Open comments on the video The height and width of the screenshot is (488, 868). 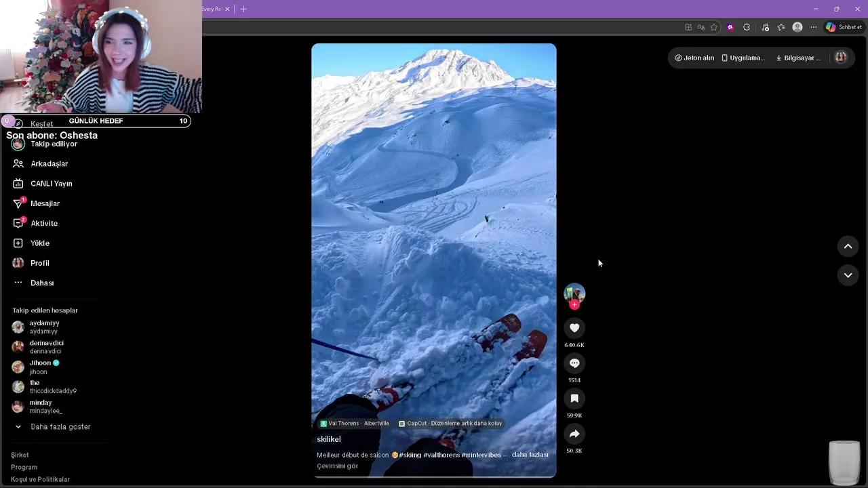click(x=574, y=363)
